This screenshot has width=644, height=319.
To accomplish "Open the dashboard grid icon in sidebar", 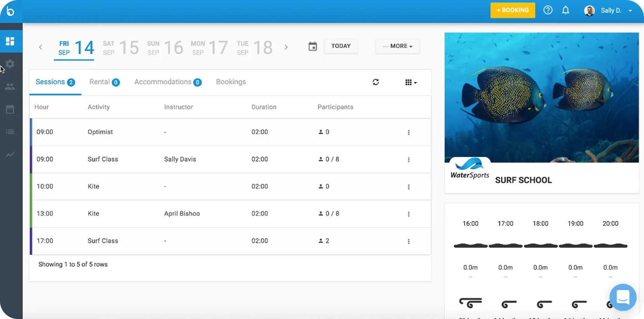I will (x=10, y=41).
